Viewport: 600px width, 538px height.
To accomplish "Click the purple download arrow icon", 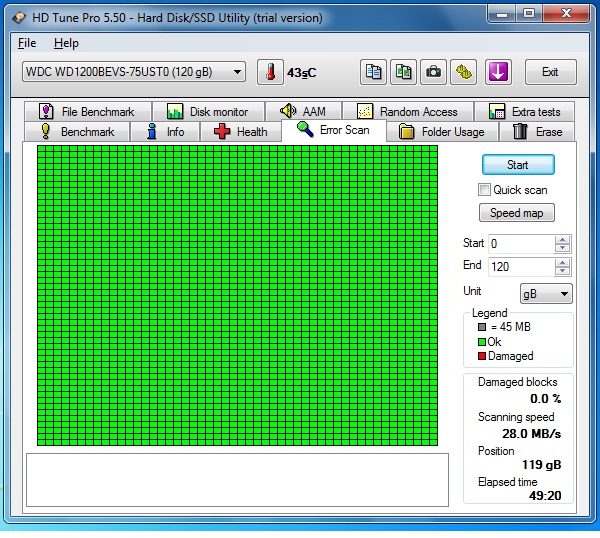I will pos(498,72).
